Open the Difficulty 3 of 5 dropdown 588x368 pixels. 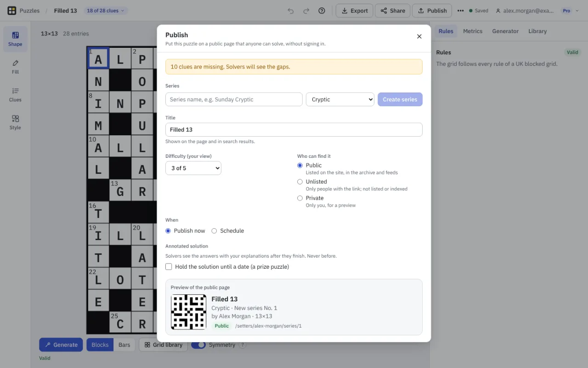pyautogui.click(x=193, y=168)
